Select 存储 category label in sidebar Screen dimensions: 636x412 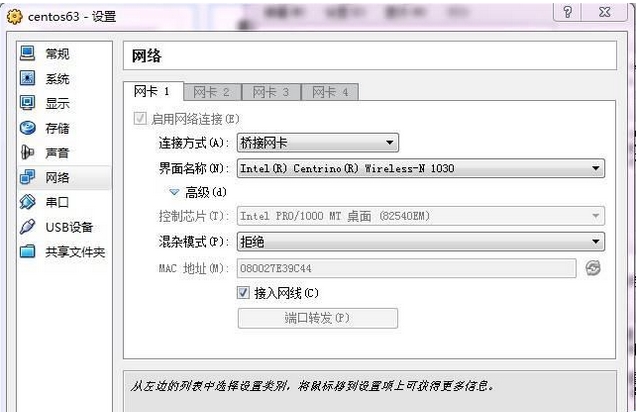[x=57, y=128]
